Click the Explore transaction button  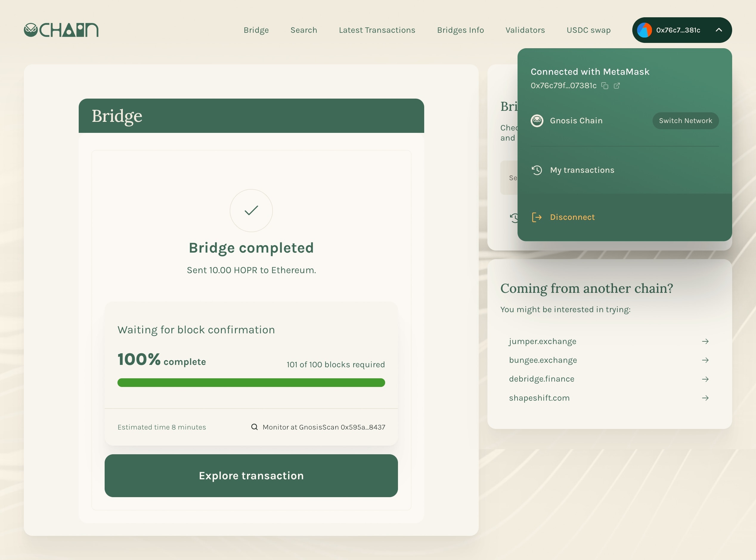click(x=251, y=476)
